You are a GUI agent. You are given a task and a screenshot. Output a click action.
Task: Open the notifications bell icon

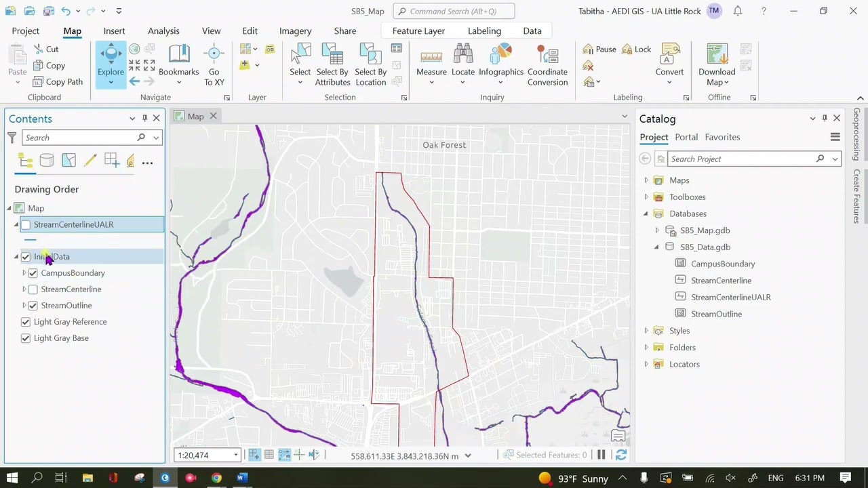click(x=738, y=11)
